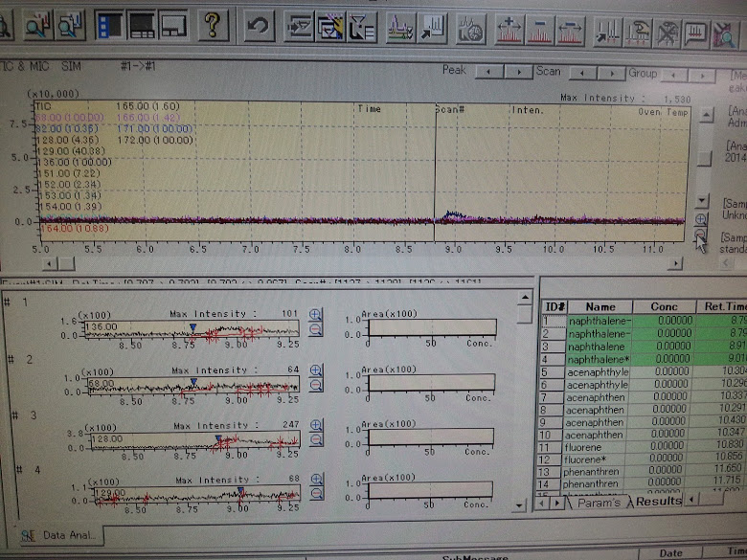This screenshot has height=560, width=747.
Task: Select row 3 naphthalene in results table
Action: (x=645, y=347)
